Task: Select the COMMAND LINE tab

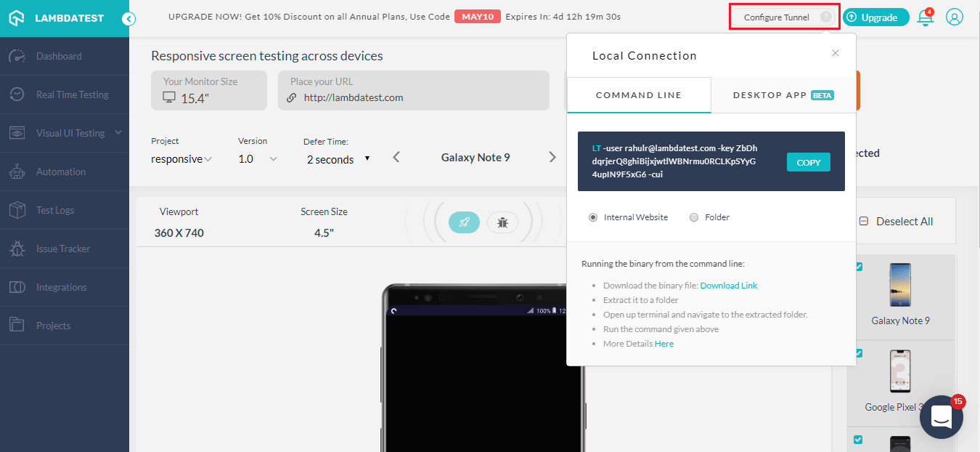Action: click(638, 94)
